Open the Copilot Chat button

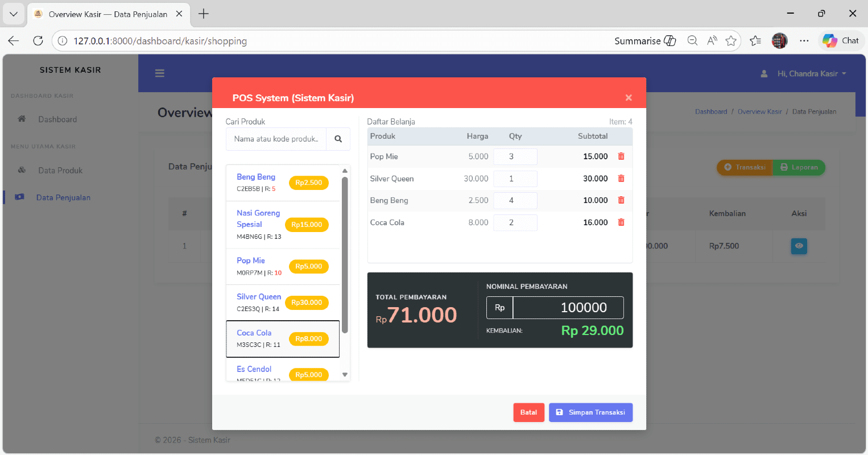(x=841, y=41)
